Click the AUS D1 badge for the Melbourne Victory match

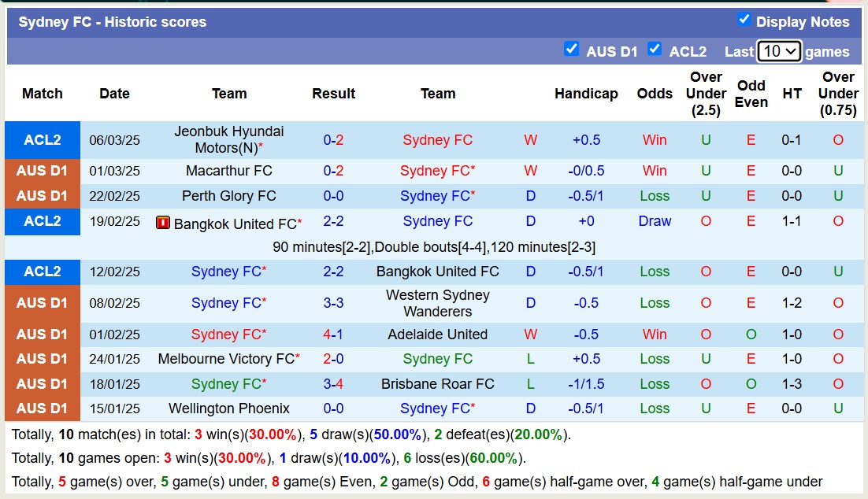point(42,359)
